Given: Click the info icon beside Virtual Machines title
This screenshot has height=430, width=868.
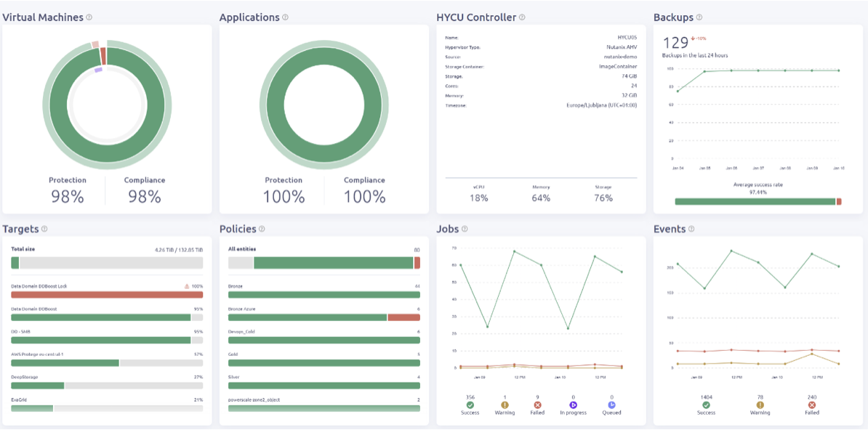Looking at the screenshot, I should [x=89, y=17].
